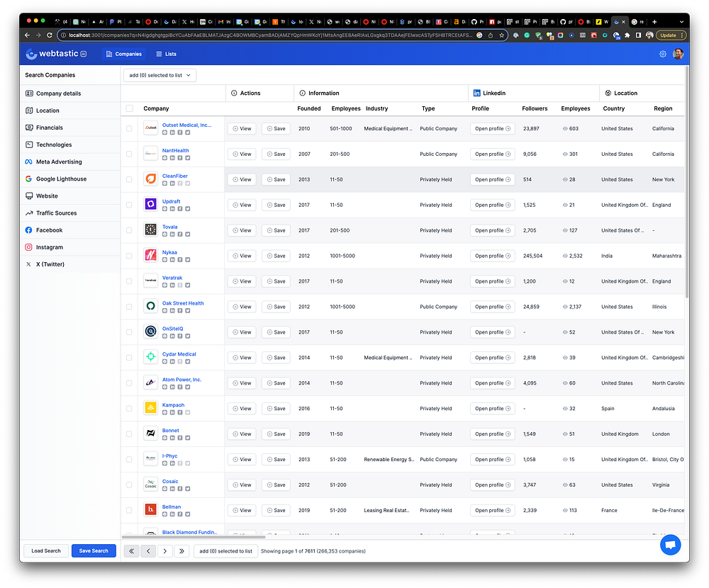Expand the Google Lighthouse filter
The image size is (709, 588).
coord(70,179)
